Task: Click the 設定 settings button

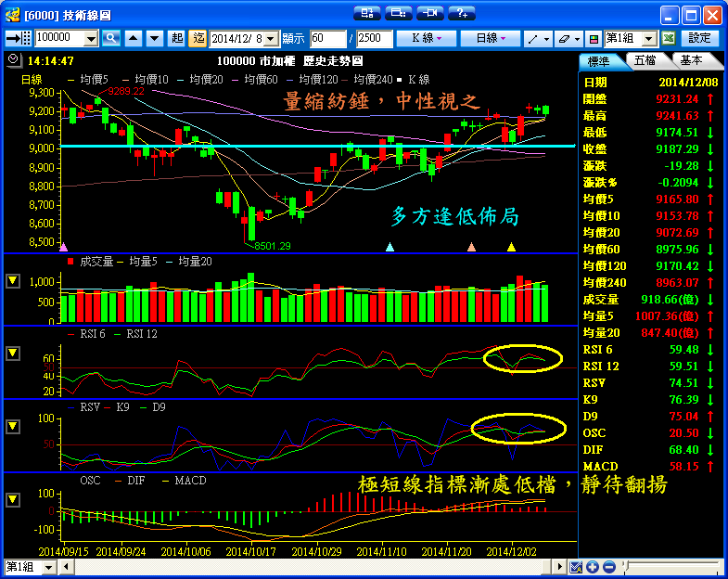Action: click(x=699, y=38)
